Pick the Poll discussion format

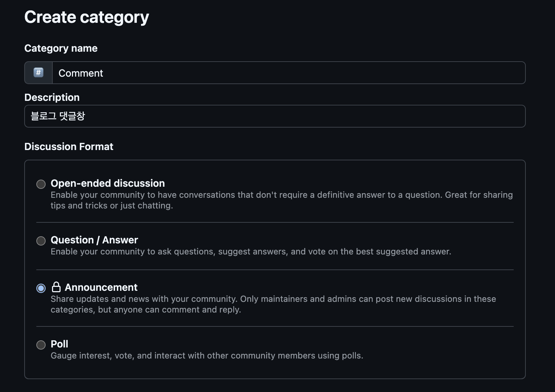(x=41, y=345)
